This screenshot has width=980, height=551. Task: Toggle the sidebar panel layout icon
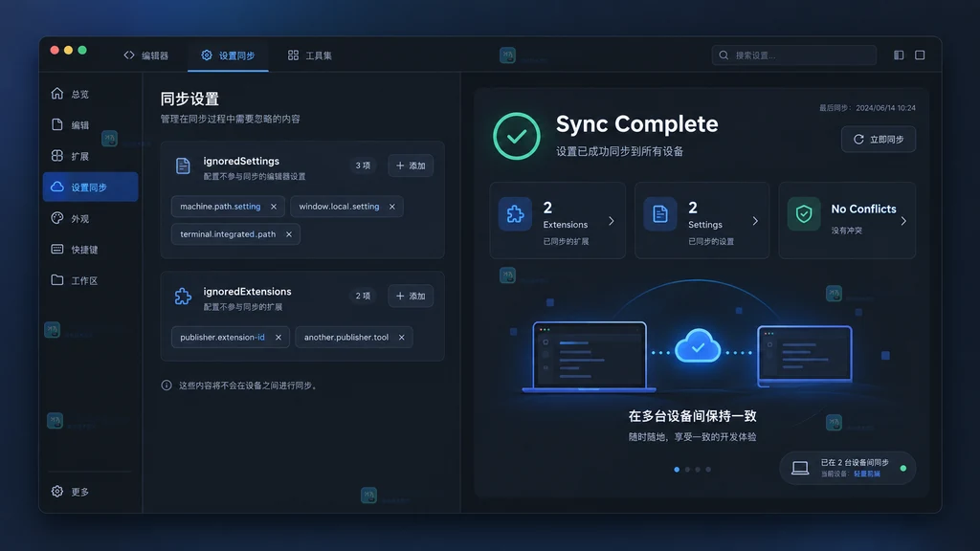[899, 55]
